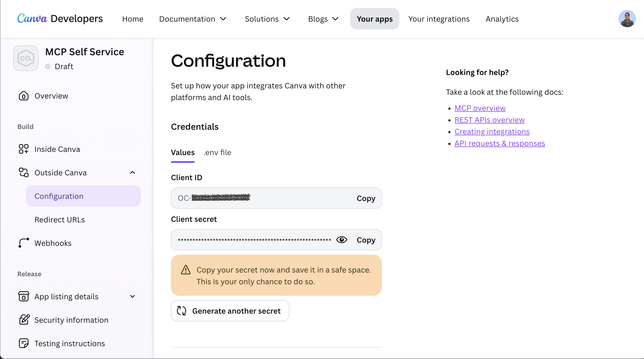Click Generate another secret button
The height and width of the screenshot is (359, 644).
(230, 311)
